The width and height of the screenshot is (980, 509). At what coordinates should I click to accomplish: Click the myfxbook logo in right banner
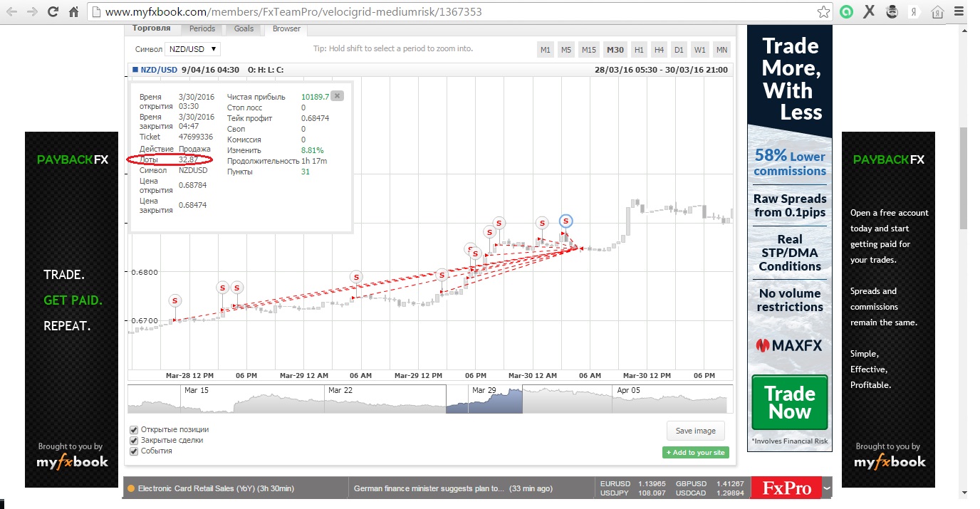890,462
